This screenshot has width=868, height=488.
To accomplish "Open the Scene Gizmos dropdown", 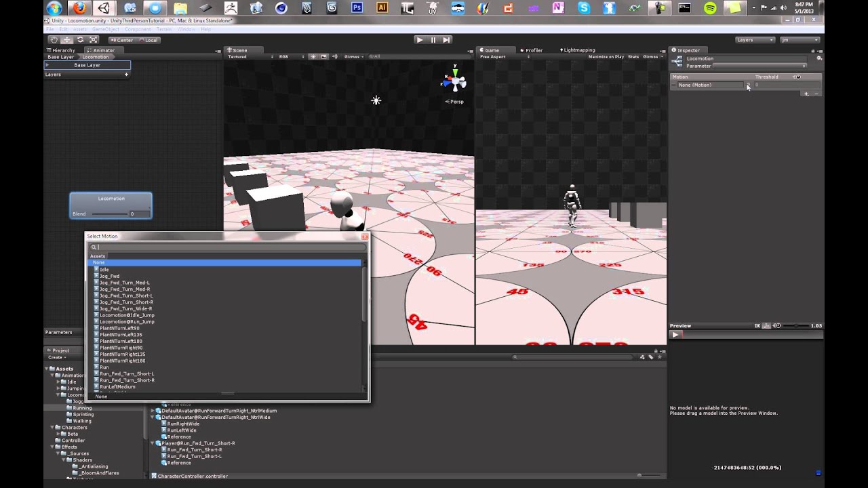I will (x=354, y=57).
